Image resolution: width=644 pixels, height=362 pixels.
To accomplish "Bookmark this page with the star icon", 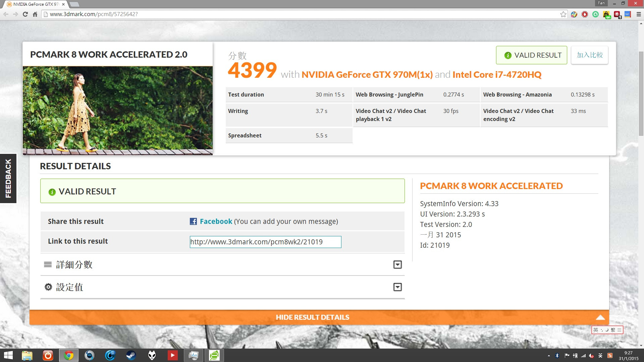I will click(x=563, y=14).
